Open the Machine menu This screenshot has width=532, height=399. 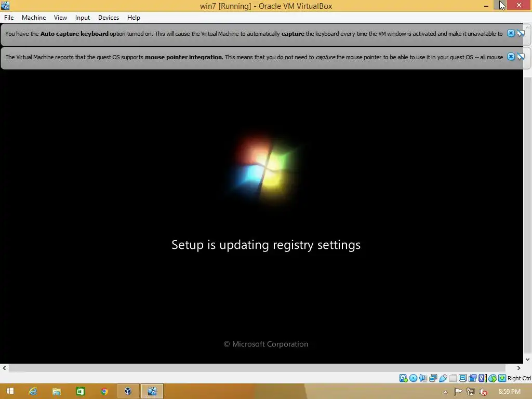34,18
